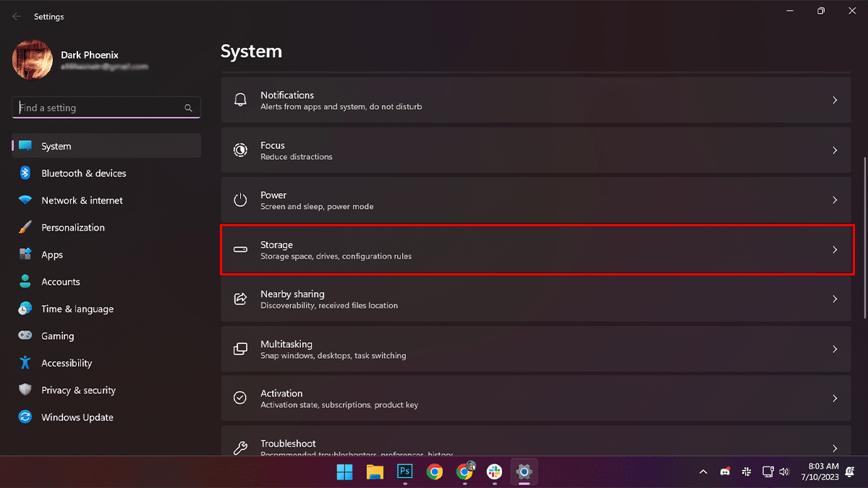
Task: Click the Nearby sharing icon
Action: pyautogui.click(x=240, y=299)
